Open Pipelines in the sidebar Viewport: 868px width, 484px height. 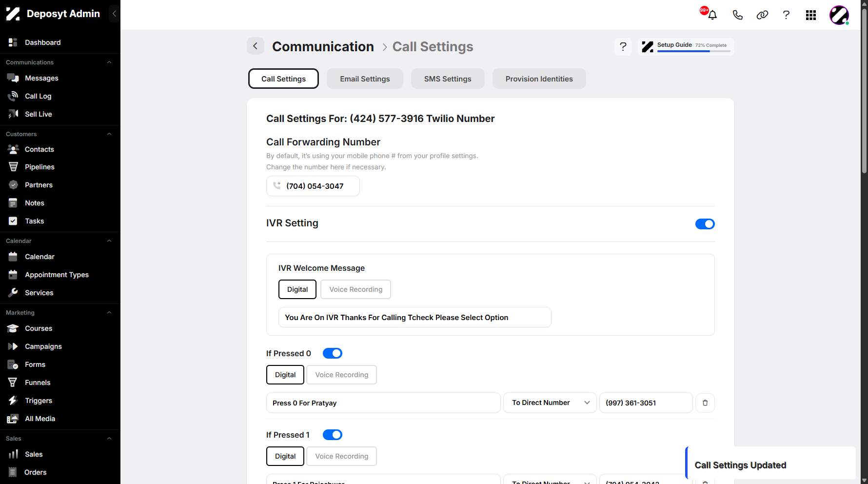[x=39, y=167]
